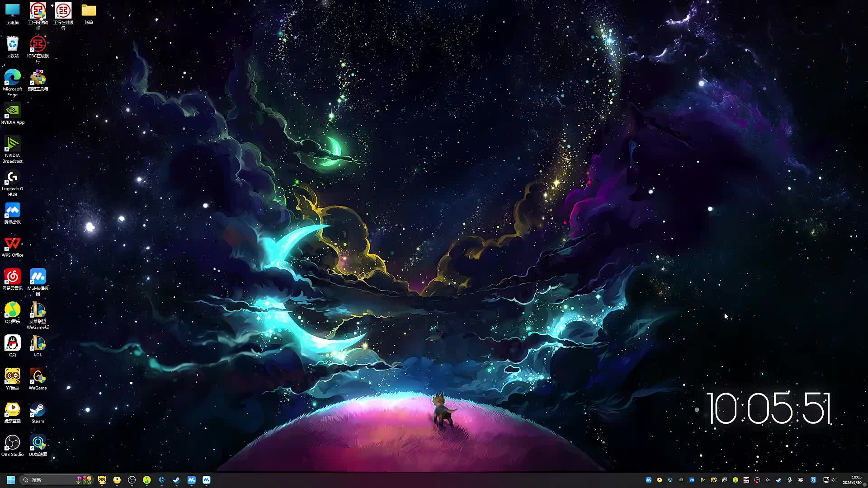Select the NVIDIA Broadcast desktop icon
Screen dimensions: 868x488
click(x=12, y=145)
